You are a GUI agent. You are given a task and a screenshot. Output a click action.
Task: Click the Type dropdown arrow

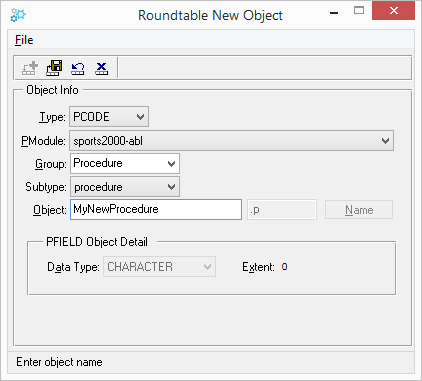(x=140, y=117)
